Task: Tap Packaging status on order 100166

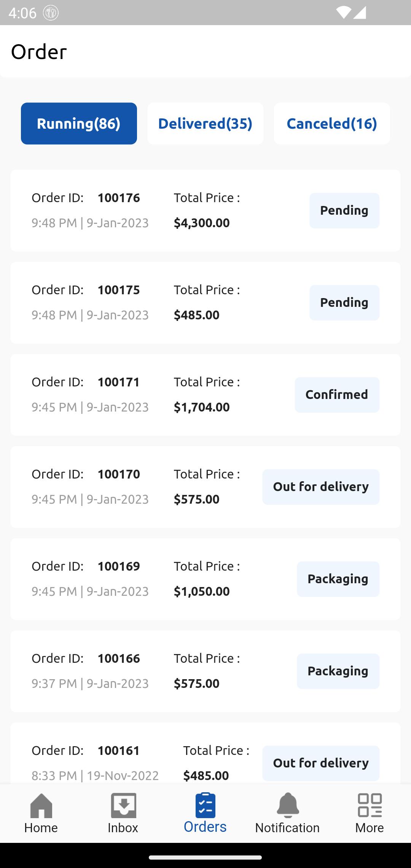Action: point(338,671)
